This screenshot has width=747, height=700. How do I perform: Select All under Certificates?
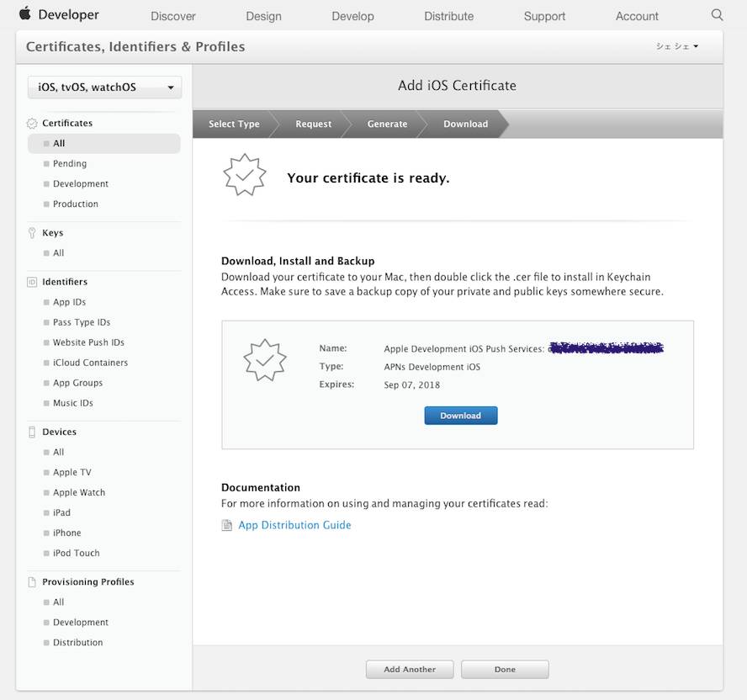click(103, 143)
